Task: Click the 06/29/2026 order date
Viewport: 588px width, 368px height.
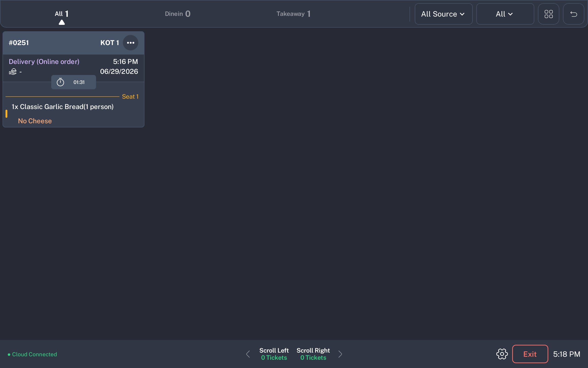Action: [x=119, y=72]
